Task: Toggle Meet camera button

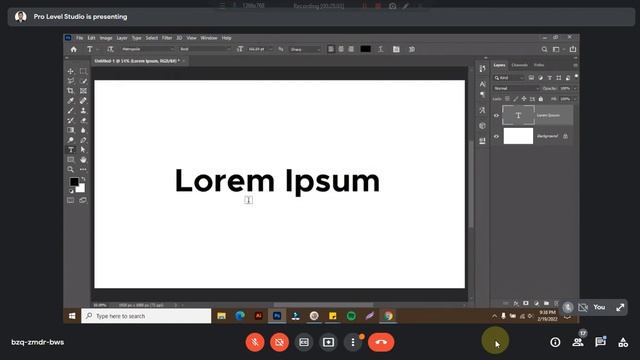Action: click(x=279, y=342)
